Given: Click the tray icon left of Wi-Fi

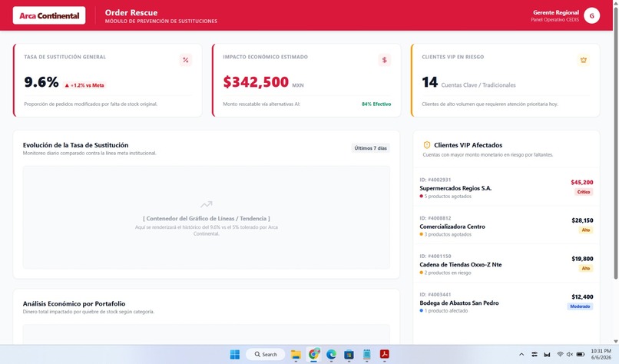Looking at the screenshot, I should click(x=547, y=355).
